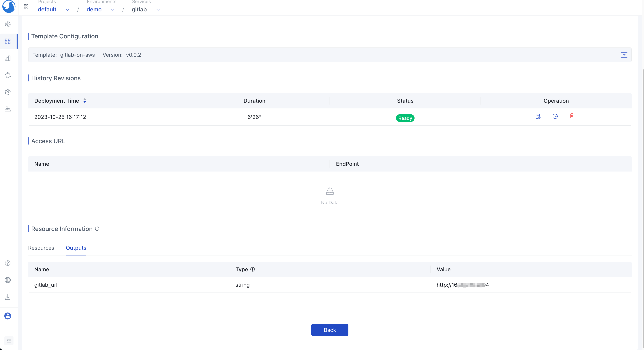
Task: Click the revision detail log icon
Action: pyautogui.click(x=538, y=116)
